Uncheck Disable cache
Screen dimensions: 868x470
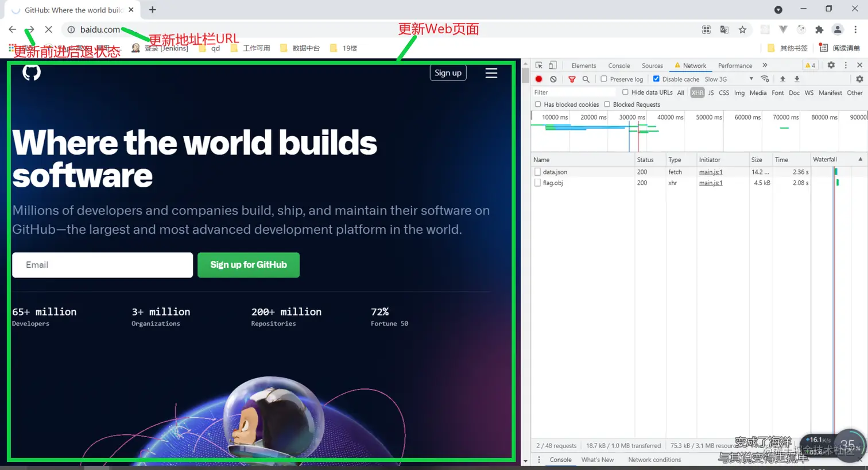[x=656, y=79]
